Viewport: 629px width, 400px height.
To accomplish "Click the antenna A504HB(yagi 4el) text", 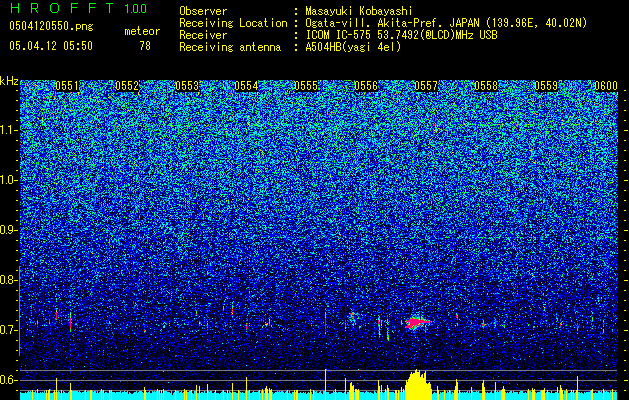I will [353, 47].
